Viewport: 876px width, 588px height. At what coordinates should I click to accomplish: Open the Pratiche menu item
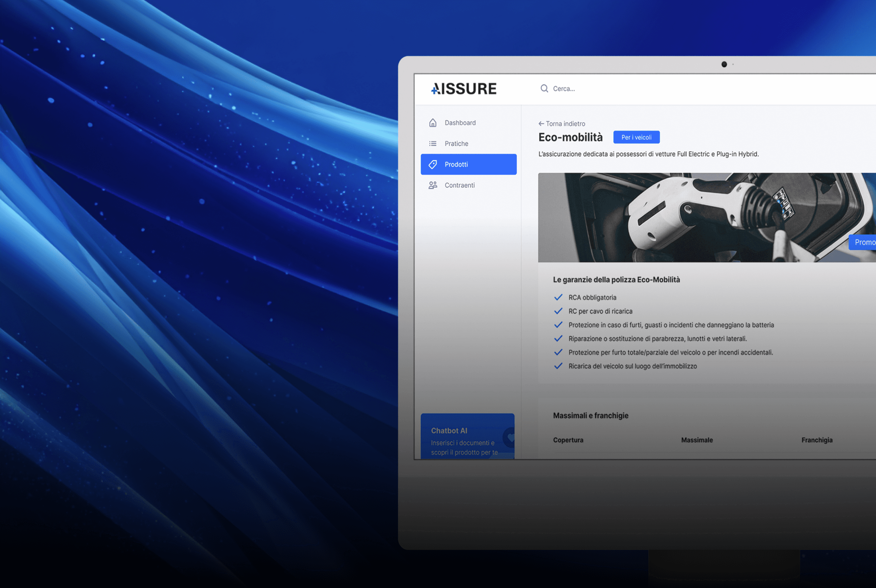pos(456,144)
